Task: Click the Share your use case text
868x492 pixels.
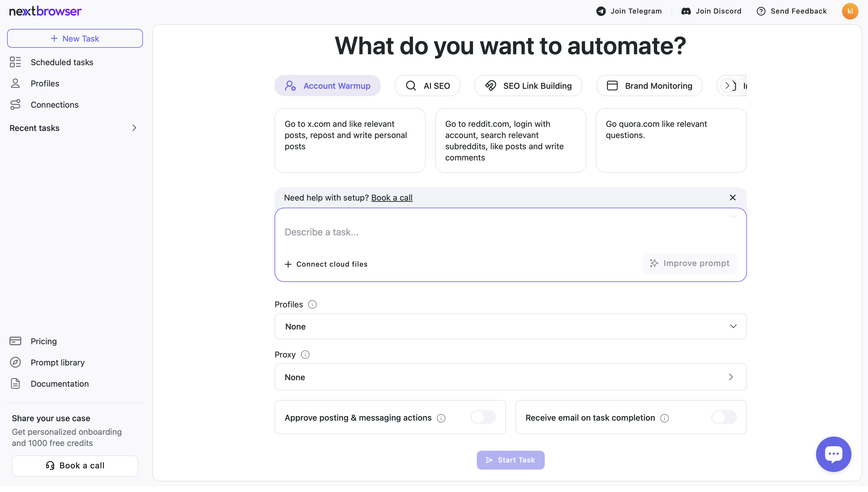Action: tap(51, 418)
